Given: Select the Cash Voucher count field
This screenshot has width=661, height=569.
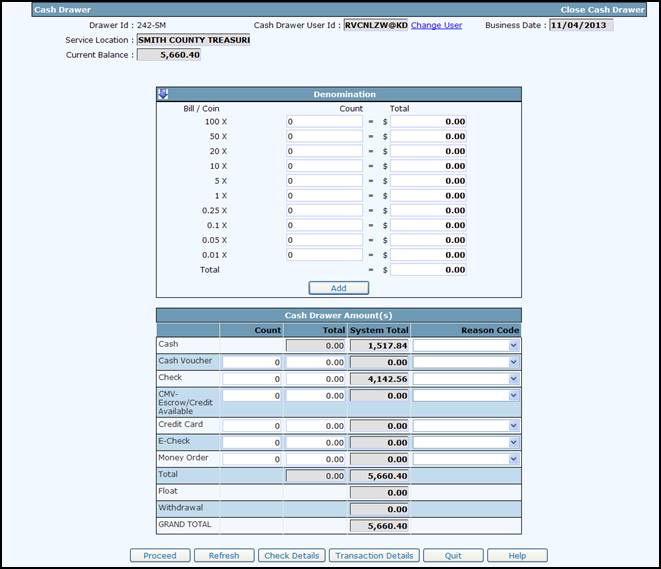Looking at the screenshot, I should (252, 363).
